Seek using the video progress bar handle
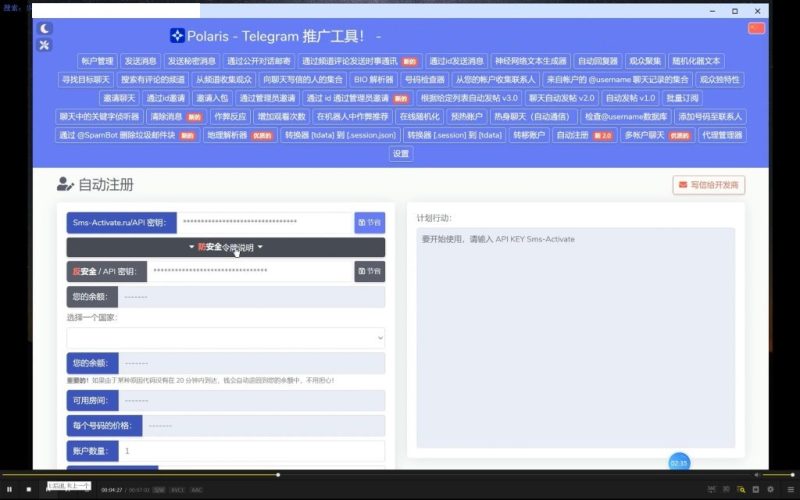The image size is (800, 500). pos(278,475)
